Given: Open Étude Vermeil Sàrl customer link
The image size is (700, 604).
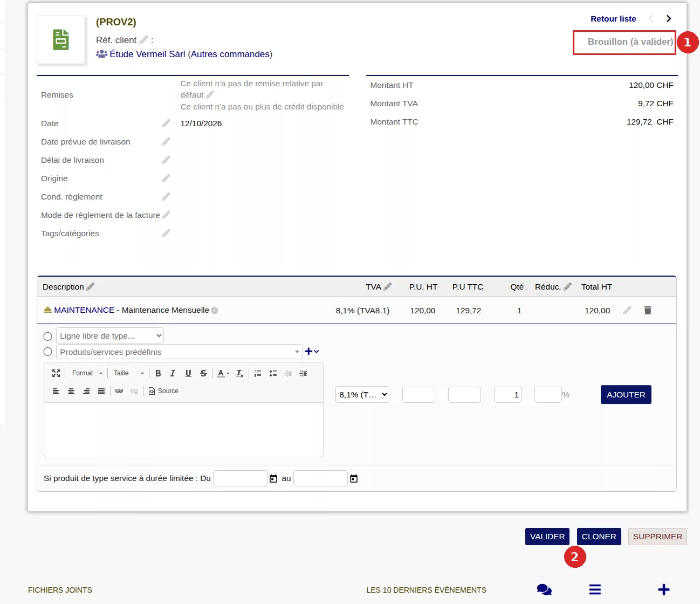Looking at the screenshot, I should (x=147, y=54).
